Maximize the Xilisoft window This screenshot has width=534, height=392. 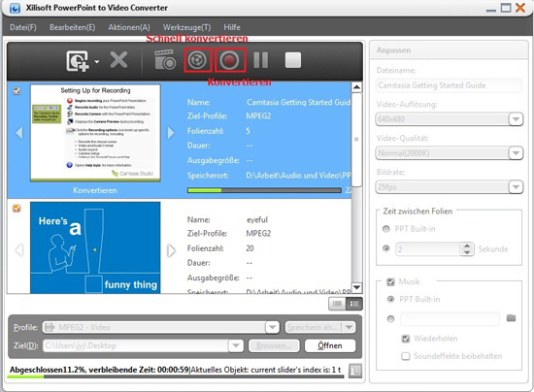click(506, 8)
